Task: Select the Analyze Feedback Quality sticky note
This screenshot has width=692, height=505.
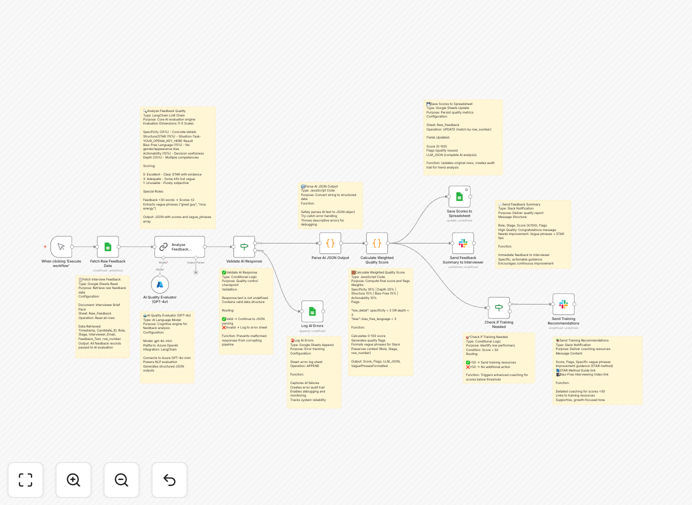Action: (178, 167)
